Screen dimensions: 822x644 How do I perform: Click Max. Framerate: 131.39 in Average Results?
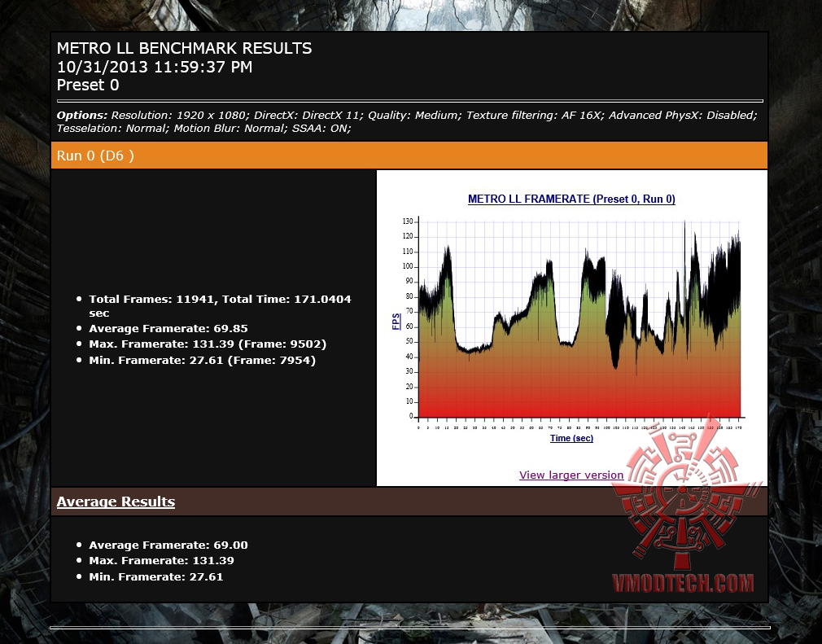tap(161, 561)
